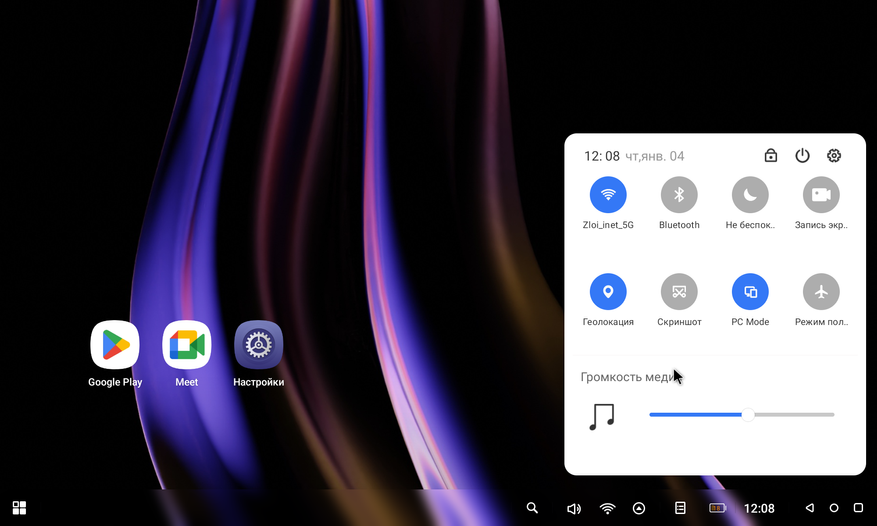The image size is (877, 526).
Task: Click the battery indicator in taskbar
Action: [718, 508]
